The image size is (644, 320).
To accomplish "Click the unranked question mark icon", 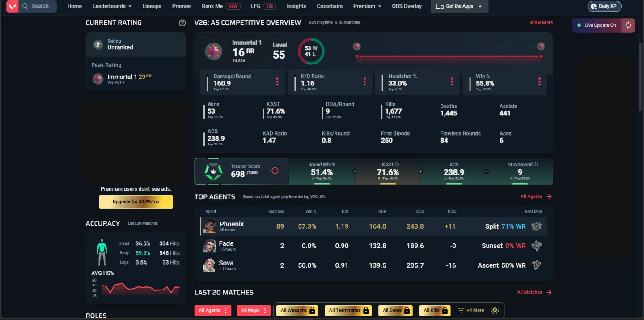I will coord(98,44).
